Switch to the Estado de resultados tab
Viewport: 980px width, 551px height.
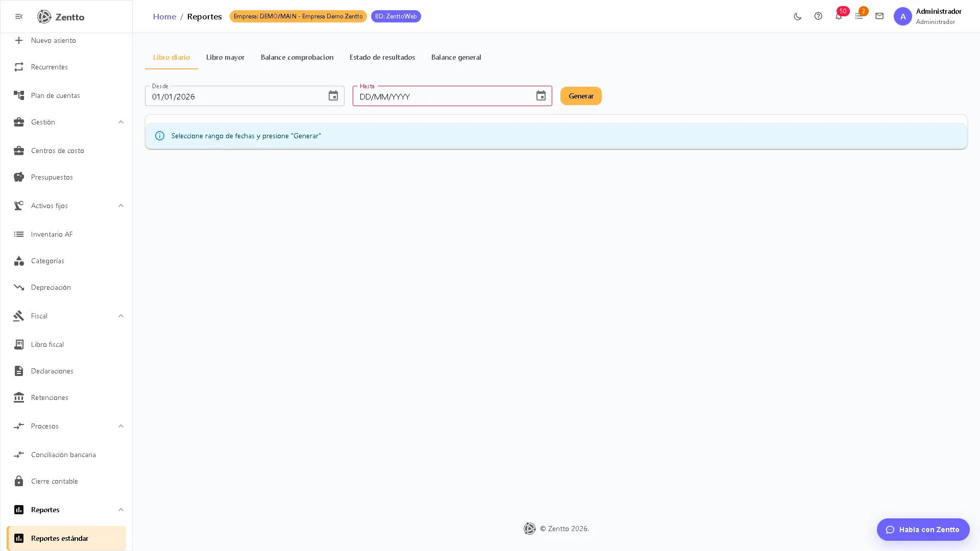point(382,57)
